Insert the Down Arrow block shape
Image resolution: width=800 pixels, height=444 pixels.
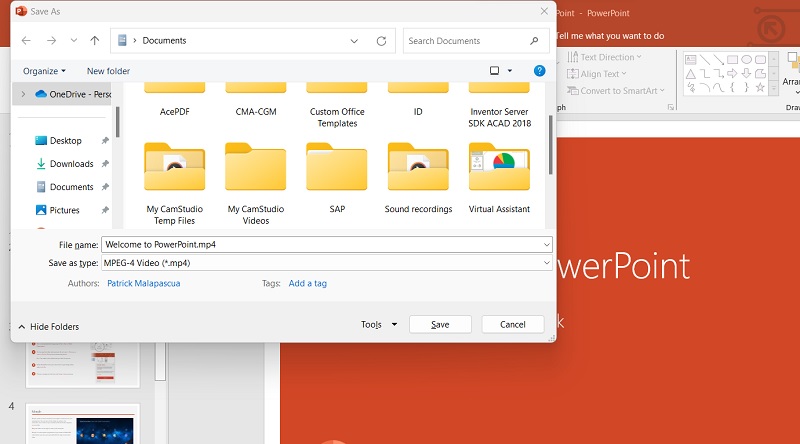(x=746, y=73)
